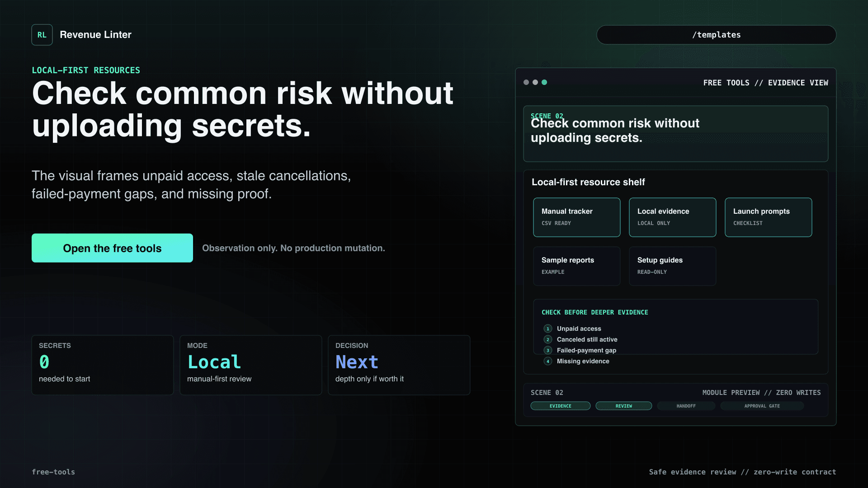The image size is (868, 488).
Task: Select the Local evidence card
Action: tap(673, 217)
